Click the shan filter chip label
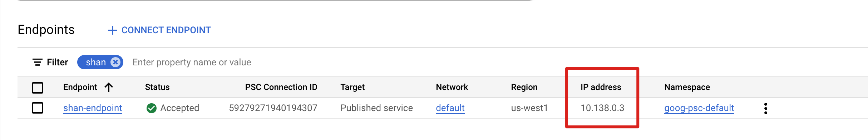Viewport: 868px width, 140px height. pos(96,62)
